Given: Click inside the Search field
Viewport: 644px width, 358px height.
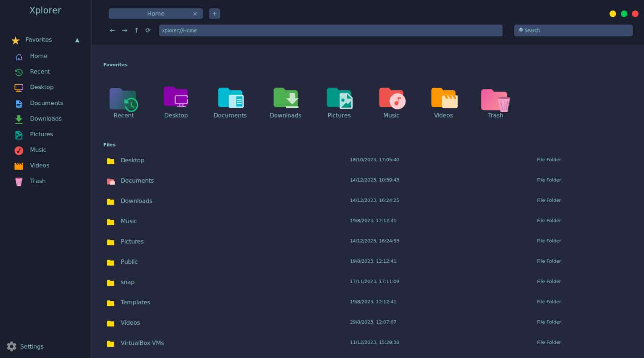Looking at the screenshot, I should [573, 30].
